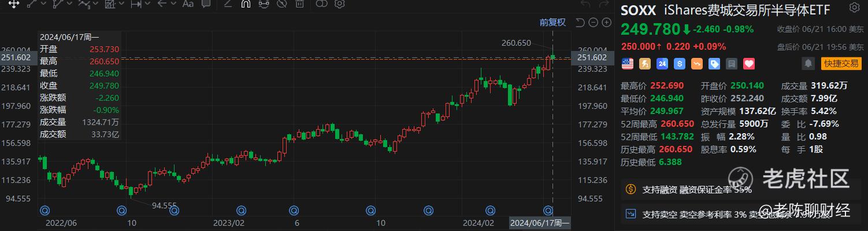Viewport: 868px width, 231px height.
Task: Click the gold lightning badge icon
Action: pos(645,63)
